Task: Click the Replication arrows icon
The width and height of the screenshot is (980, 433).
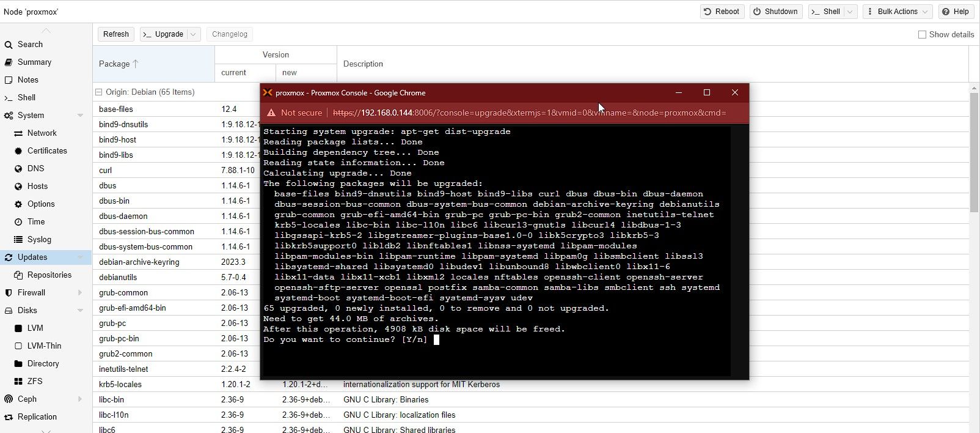Action: pos(9,417)
